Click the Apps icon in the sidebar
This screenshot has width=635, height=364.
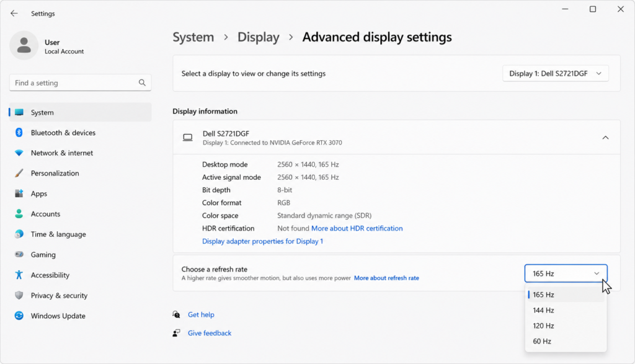19,193
